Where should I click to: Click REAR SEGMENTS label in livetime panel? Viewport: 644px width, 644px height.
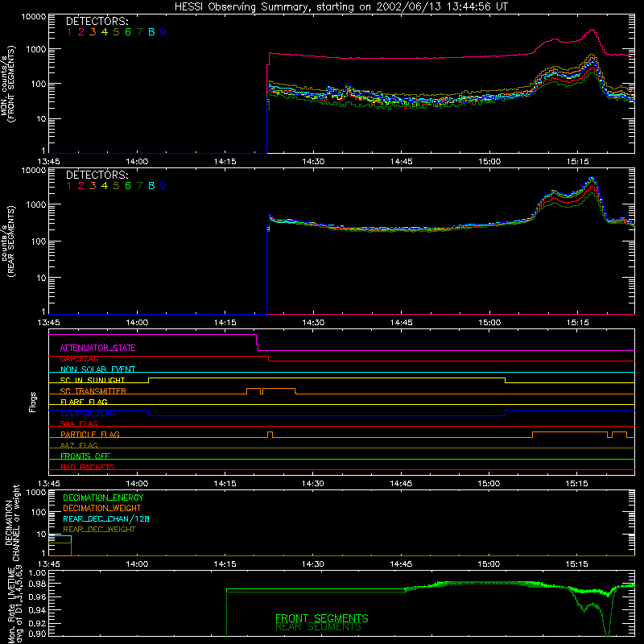click(x=318, y=627)
